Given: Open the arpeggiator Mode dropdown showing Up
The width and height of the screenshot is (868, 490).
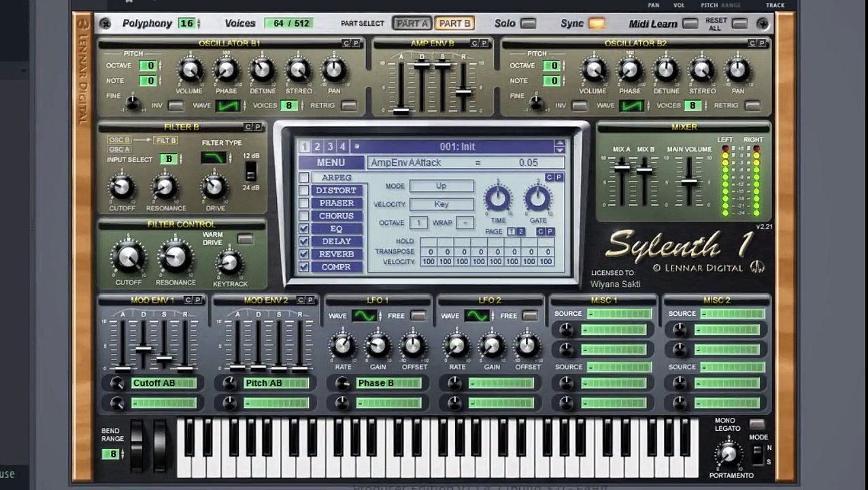Looking at the screenshot, I should click(441, 186).
